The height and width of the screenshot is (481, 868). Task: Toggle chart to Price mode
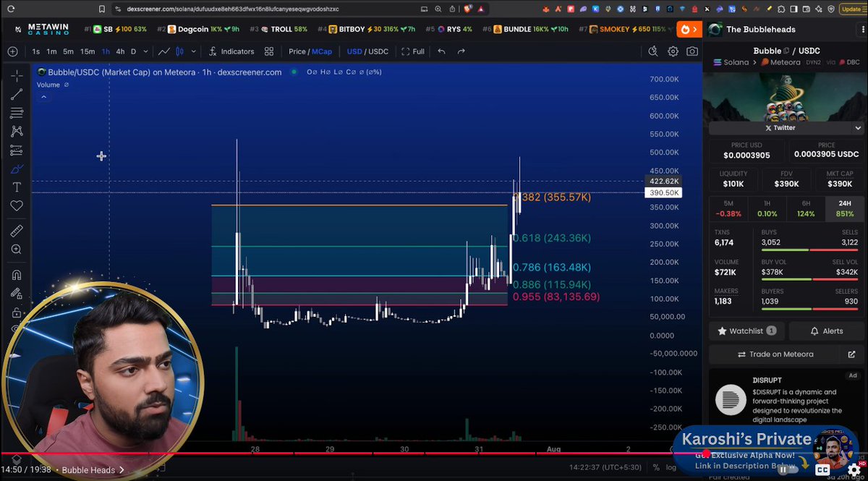coord(297,51)
